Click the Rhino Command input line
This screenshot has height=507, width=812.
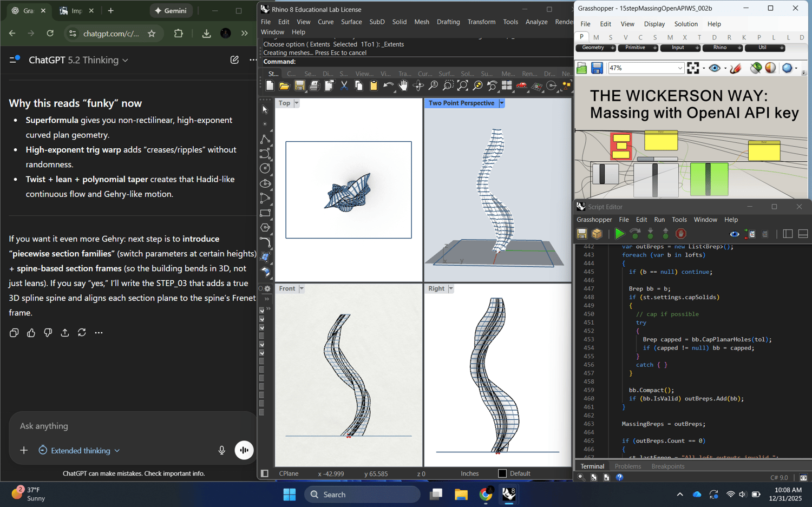pos(417,62)
